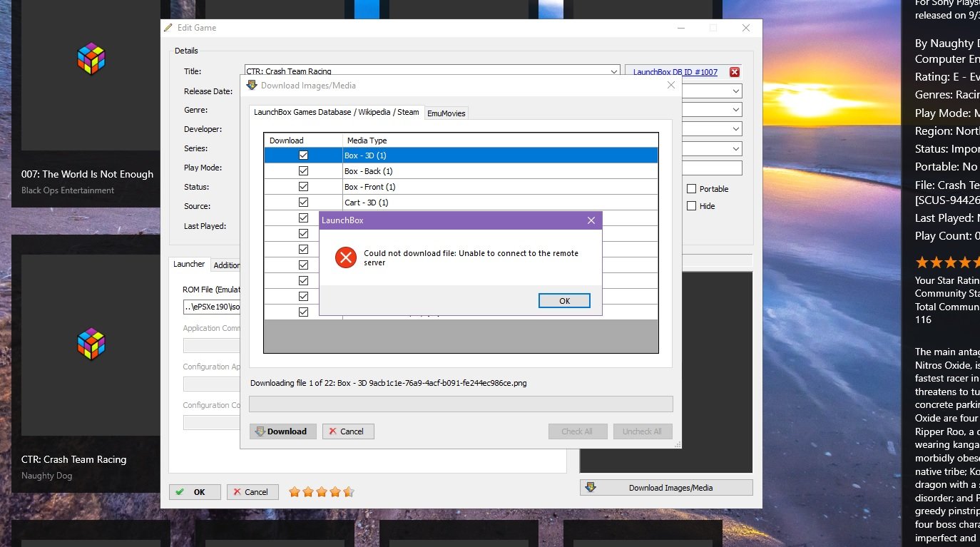Click the red error icon in LaunchBox dialog
This screenshot has width=980, height=547.
[346, 257]
